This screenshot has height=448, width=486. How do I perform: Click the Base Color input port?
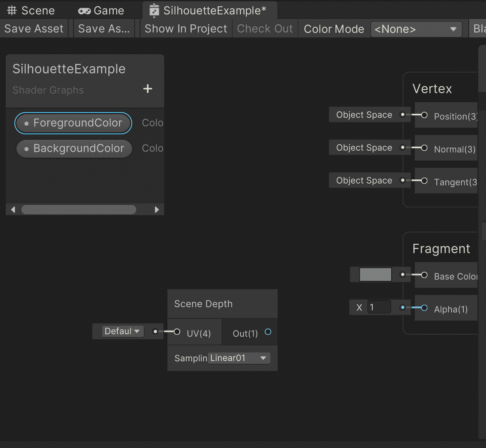pos(424,275)
